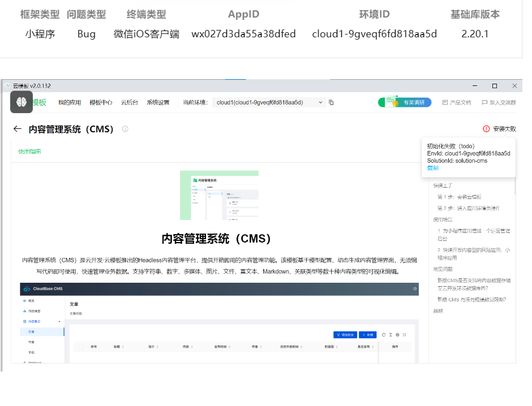Image resolution: width=532 pixels, height=406 pixels.
Task: Click the 小程序 cell under 框架类型
Action: (40, 34)
